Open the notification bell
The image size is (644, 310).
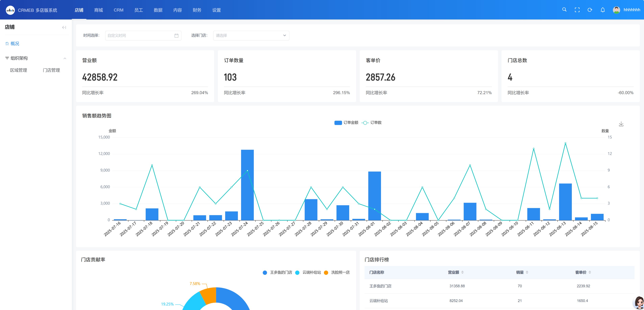coord(602,10)
